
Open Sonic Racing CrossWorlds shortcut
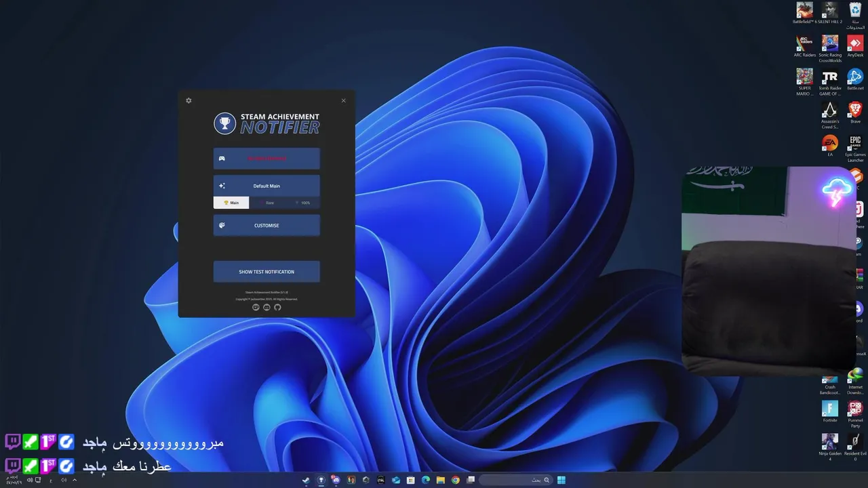pyautogui.click(x=830, y=48)
